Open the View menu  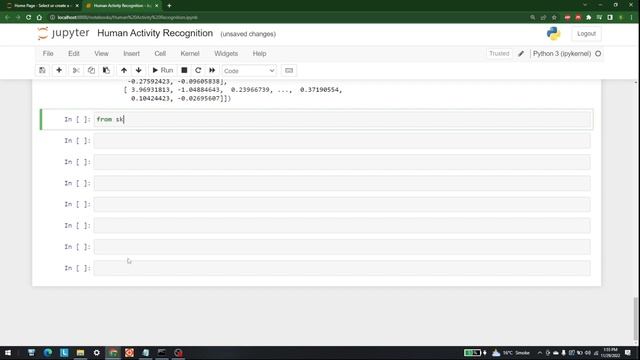coord(101,53)
